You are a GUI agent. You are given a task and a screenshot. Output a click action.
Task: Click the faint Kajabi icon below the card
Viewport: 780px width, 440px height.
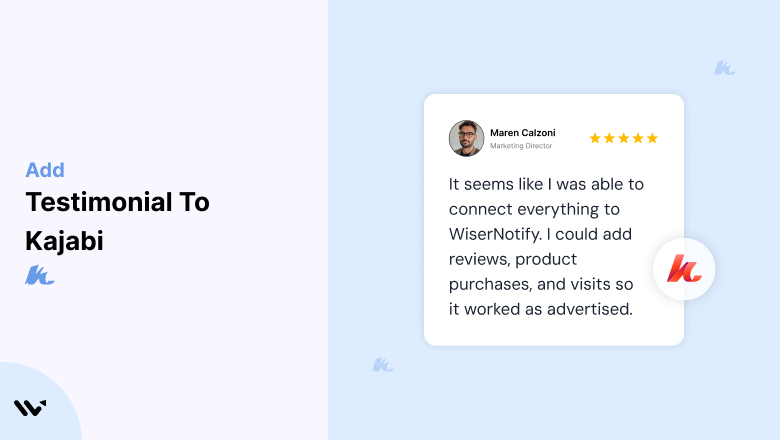coord(383,365)
